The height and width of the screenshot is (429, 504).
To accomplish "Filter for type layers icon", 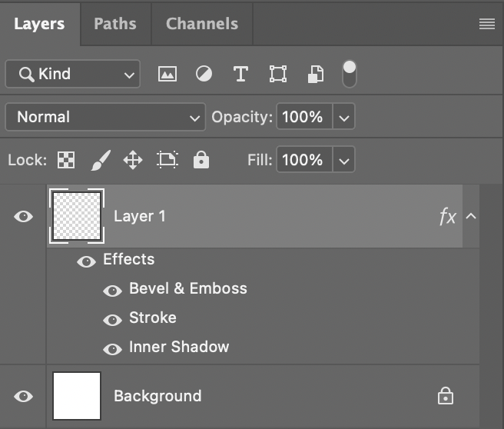I will pyautogui.click(x=240, y=74).
